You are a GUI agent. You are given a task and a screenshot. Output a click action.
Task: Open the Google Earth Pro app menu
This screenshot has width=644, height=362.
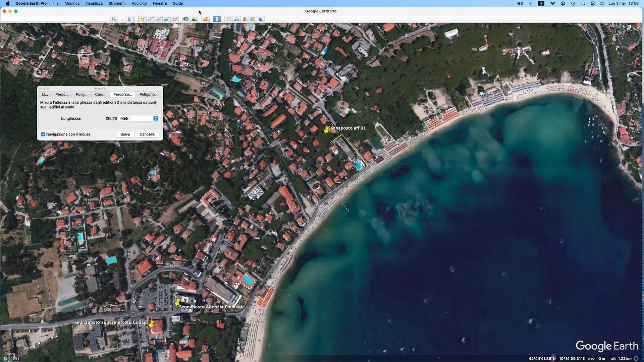coord(31,3)
